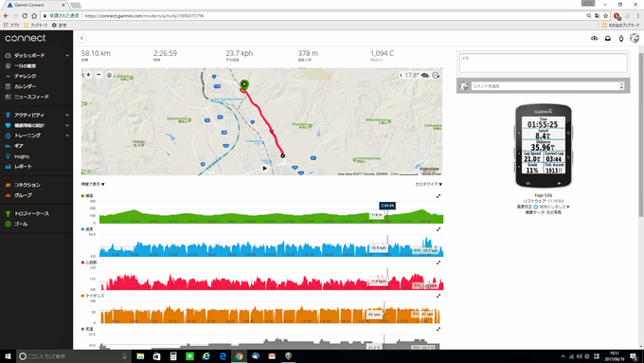Click the green start marker on the route
The image size is (644, 363).
click(244, 85)
